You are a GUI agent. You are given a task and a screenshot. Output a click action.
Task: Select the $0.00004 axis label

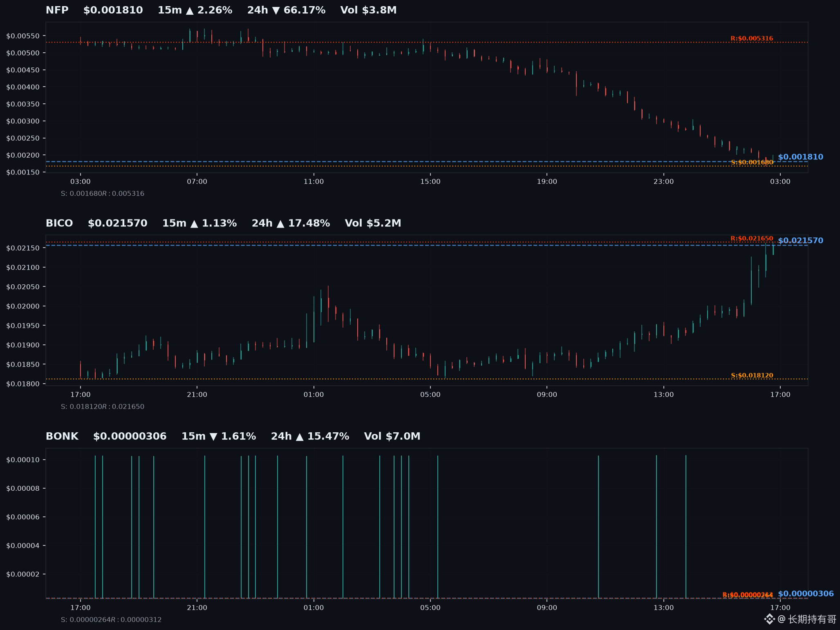(x=23, y=546)
